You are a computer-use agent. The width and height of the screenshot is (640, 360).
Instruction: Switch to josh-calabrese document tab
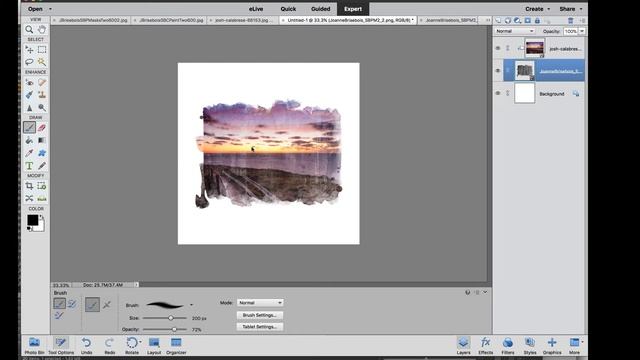pos(243,20)
